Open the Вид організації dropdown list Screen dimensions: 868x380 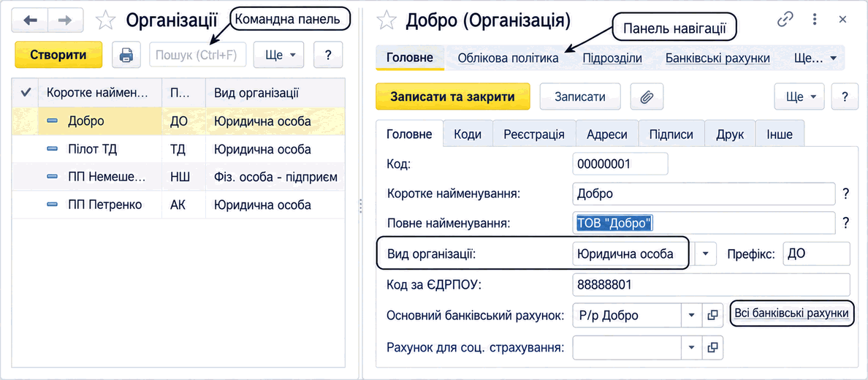(x=704, y=254)
